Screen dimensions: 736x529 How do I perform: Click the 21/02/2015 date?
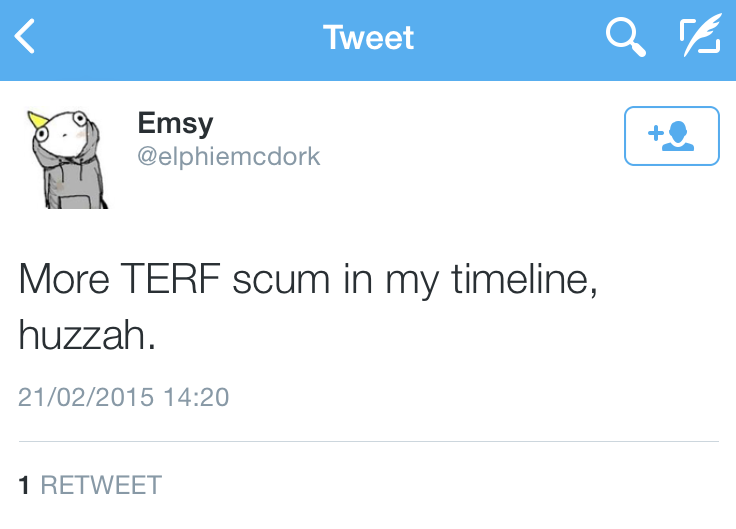click(x=86, y=397)
